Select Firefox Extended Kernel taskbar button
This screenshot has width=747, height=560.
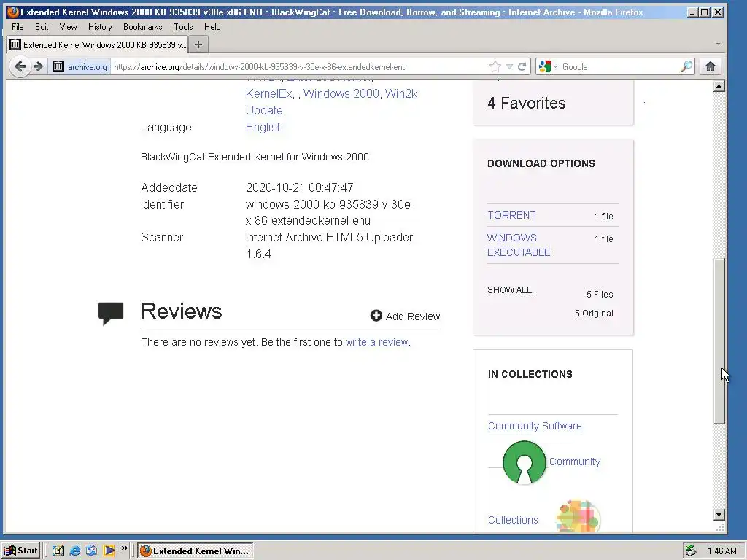point(196,551)
